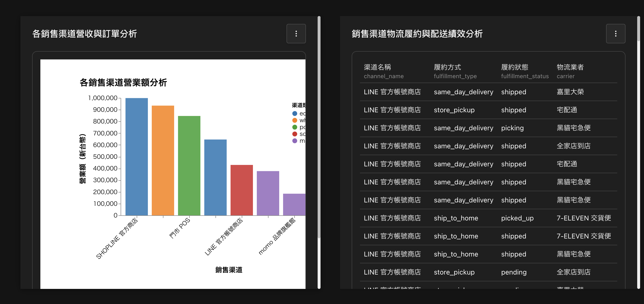Screen dimensions: 644x304
Task: Click the 履約方式 fulfillment_type column header
Action: [x=455, y=71]
